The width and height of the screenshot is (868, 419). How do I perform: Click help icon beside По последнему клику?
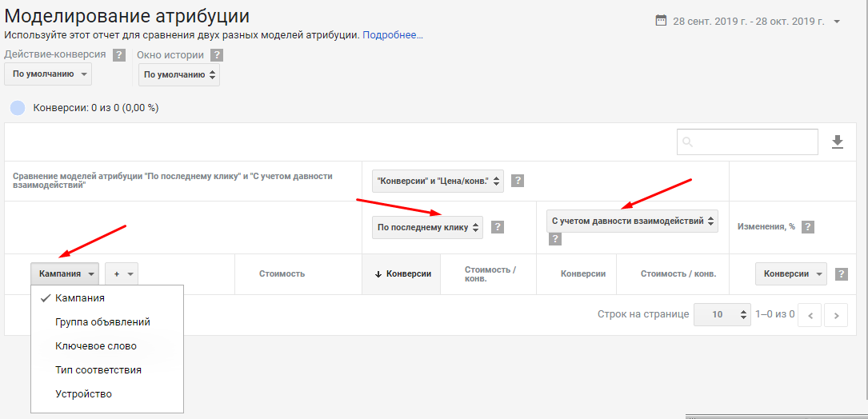tap(498, 227)
